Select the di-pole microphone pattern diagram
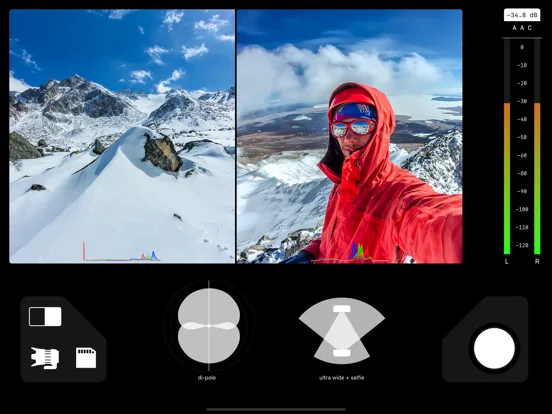552x414 pixels. (209, 326)
